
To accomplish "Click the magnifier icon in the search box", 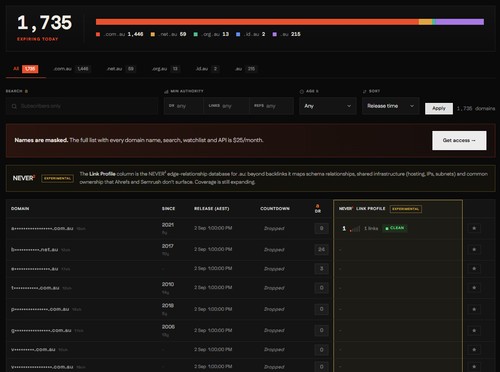I will pos(14,106).
